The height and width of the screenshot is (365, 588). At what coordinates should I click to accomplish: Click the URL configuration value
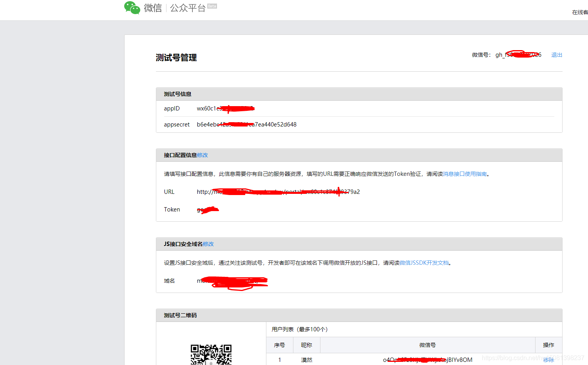pos(278,192)
